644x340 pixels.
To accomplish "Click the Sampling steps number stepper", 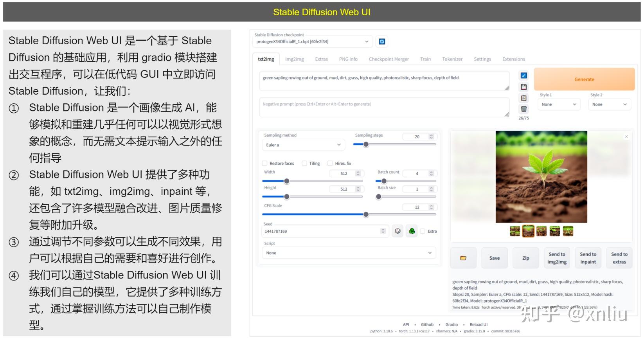I will point(431,137).
